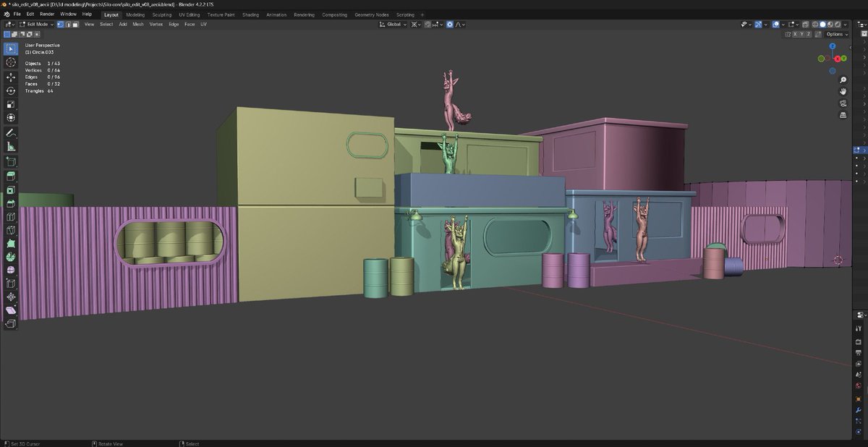Enable edge select mode
The image size is (868, 447).
pos(68,25)
